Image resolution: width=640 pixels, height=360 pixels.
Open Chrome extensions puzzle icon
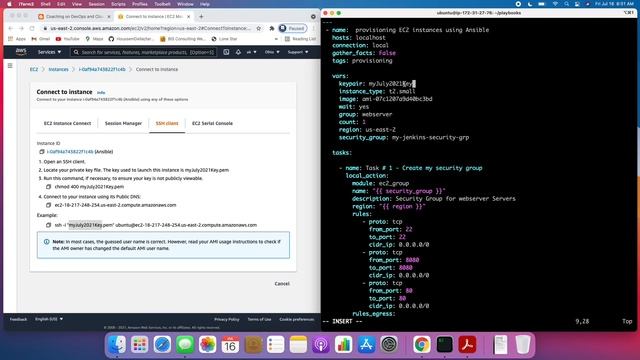tap(271, 29)
